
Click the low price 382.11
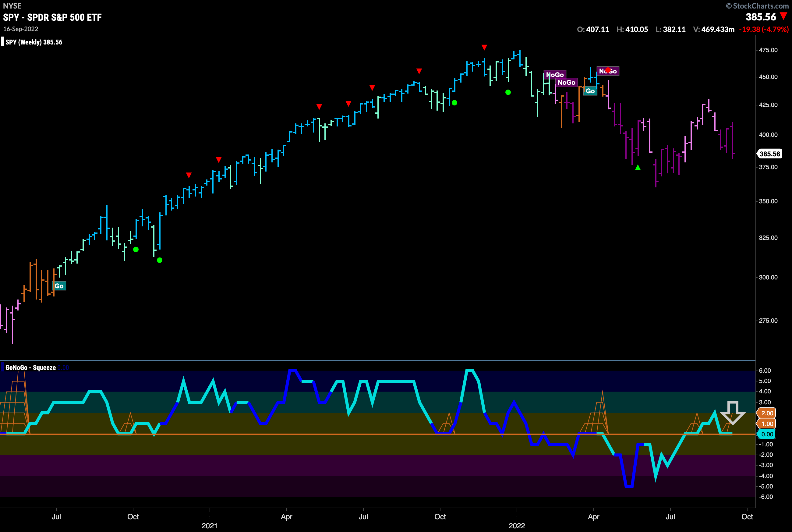(674, 30)
